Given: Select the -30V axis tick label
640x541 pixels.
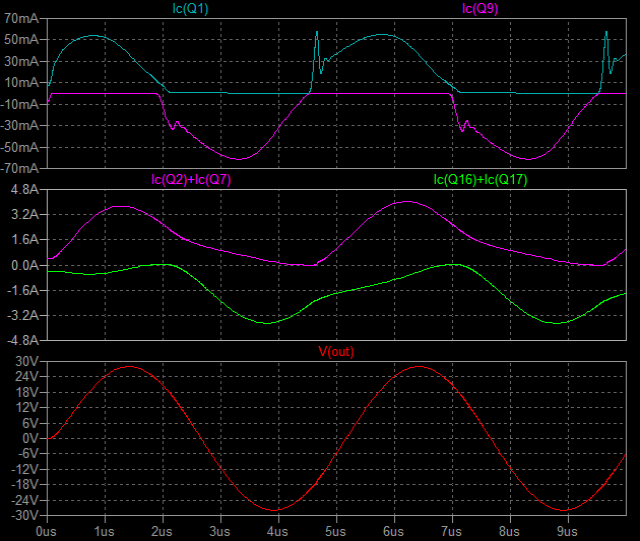Looking at the screenshot, I should (x=23, y=516).
